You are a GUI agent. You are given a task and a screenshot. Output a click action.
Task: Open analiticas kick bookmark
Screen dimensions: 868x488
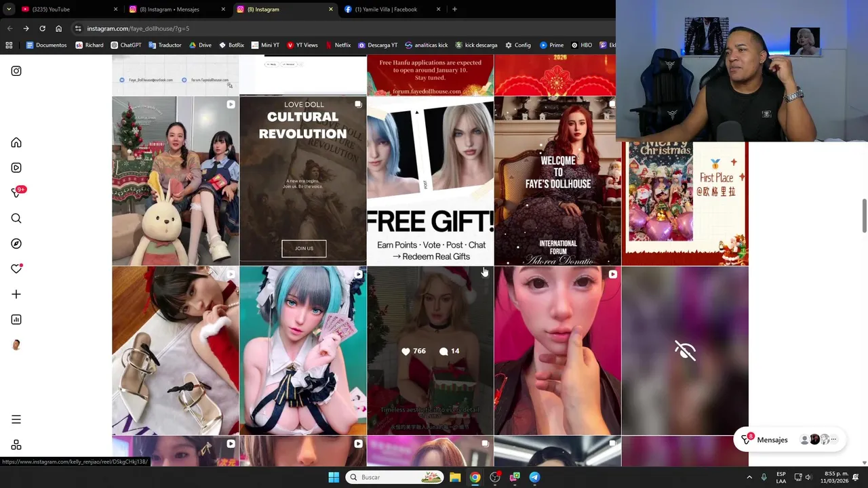click(426, 45)
